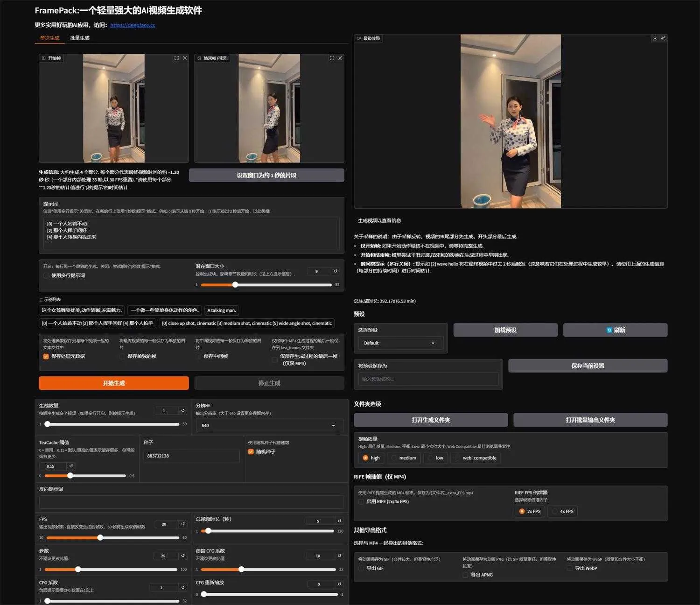Switch to the batch generation tab

tap(80, 38)
